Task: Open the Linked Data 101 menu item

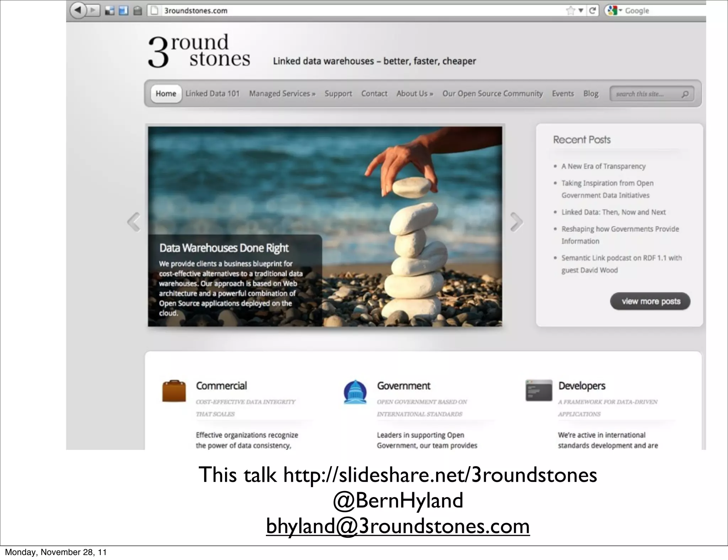Action: click(213, 93)
